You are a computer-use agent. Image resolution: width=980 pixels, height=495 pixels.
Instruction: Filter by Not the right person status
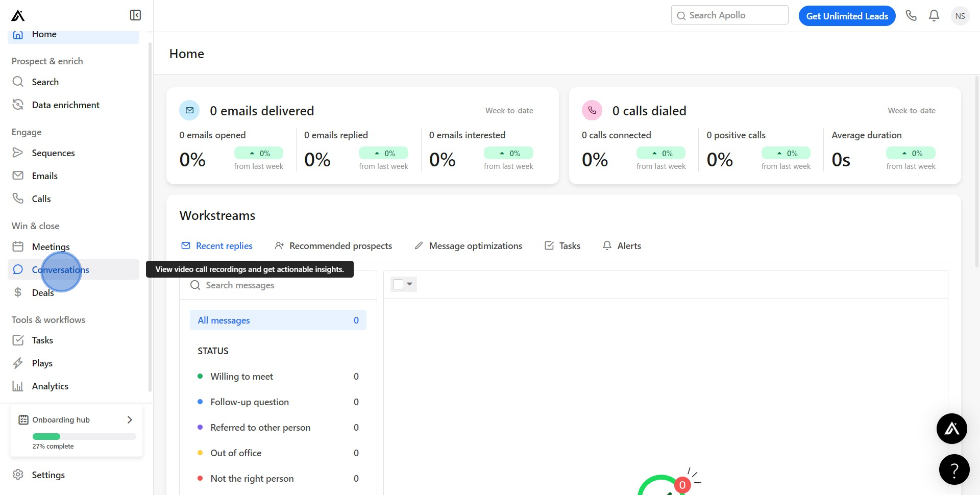click(x=278, y=478)
